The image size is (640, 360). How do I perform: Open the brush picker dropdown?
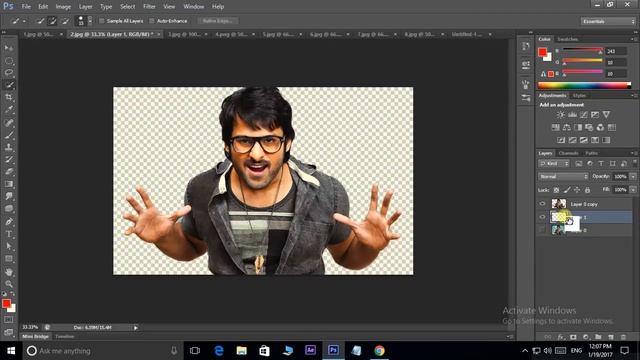[x=90, y=21]
